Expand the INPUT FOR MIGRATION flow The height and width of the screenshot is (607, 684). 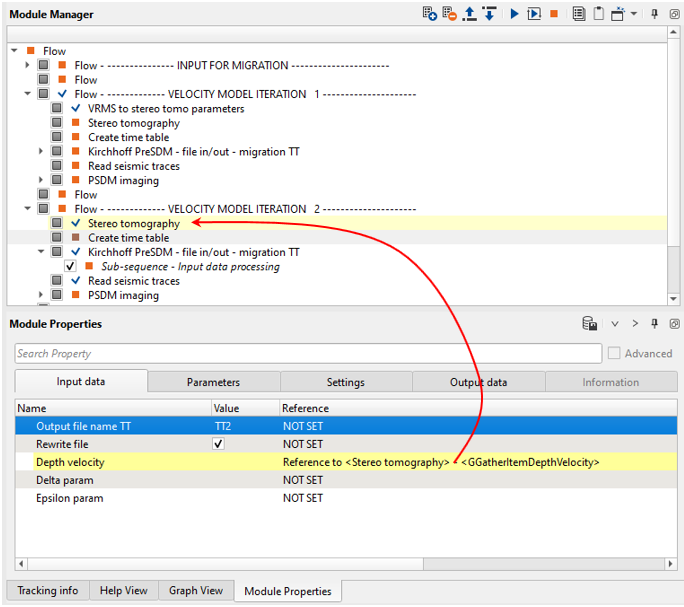28,65
